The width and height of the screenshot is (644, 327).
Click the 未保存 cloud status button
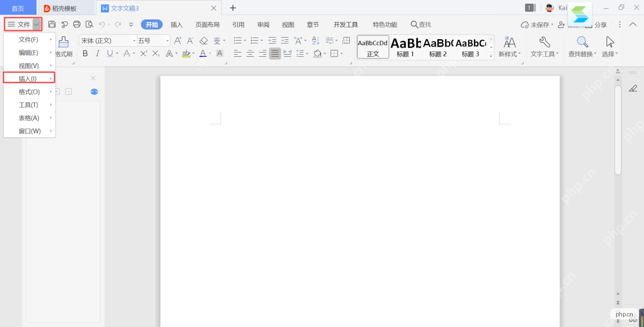[537, 25]
